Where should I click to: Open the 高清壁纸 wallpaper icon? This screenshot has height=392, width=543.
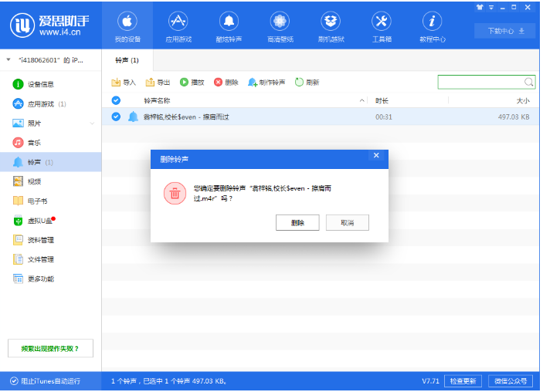tap(280, 21)
